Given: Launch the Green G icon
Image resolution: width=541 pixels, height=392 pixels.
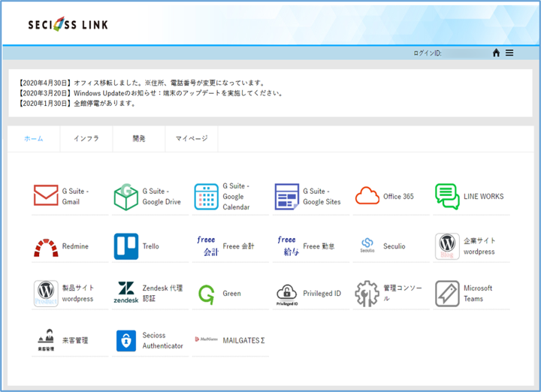Looking at the screenshot, I should point(207,294).
